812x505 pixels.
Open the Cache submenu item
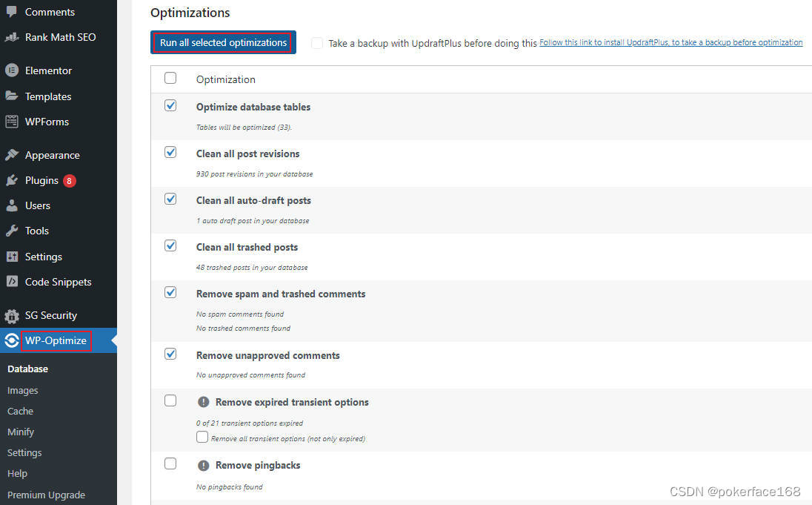20,411
